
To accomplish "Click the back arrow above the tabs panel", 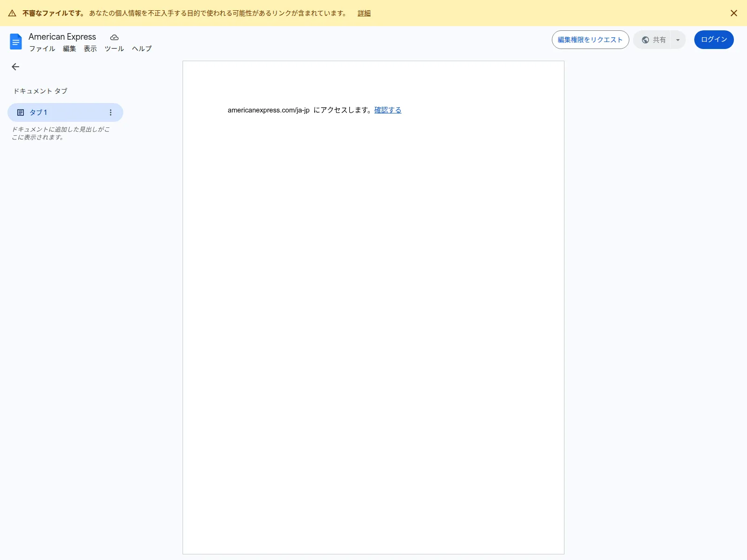I will click(15, 67).
